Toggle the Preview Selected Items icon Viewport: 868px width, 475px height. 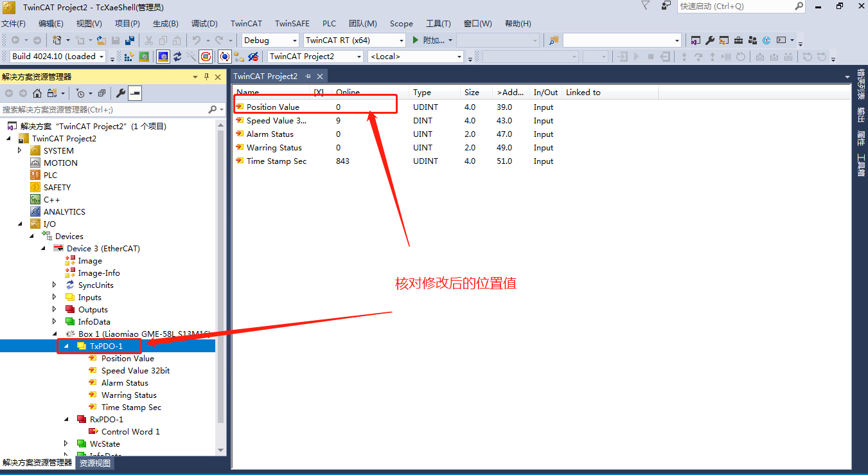134,93
